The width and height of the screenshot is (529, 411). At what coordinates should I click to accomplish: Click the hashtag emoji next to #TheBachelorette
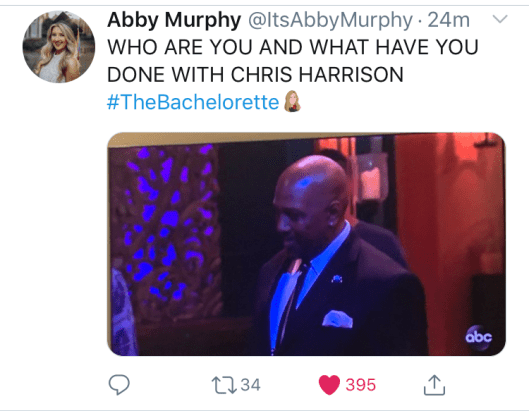point(292,101)
